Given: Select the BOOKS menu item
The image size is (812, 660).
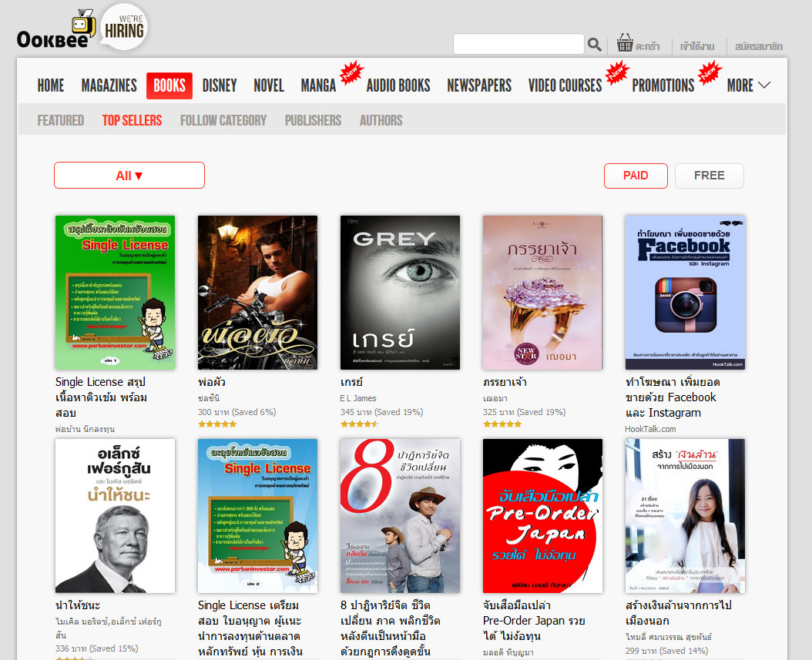Looking at the screenshot, I should tap(169, 85).
